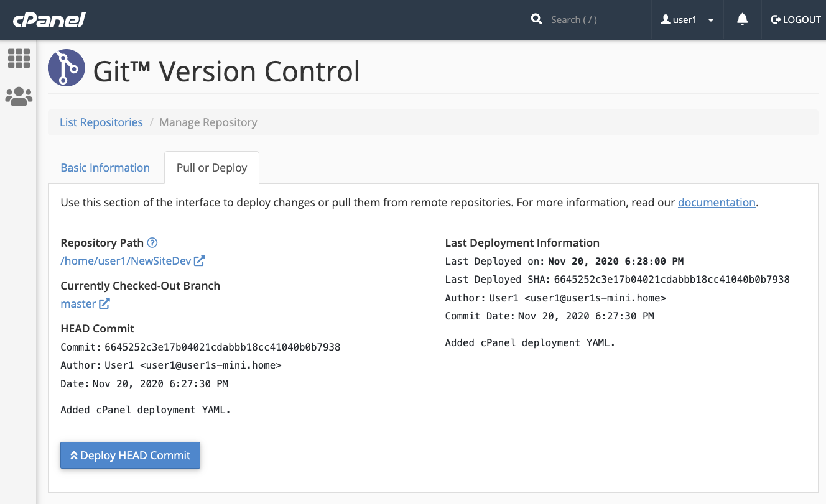Select the Pull or Deploy tab
This screenshot has width=826, height=504.
(211, 167)
